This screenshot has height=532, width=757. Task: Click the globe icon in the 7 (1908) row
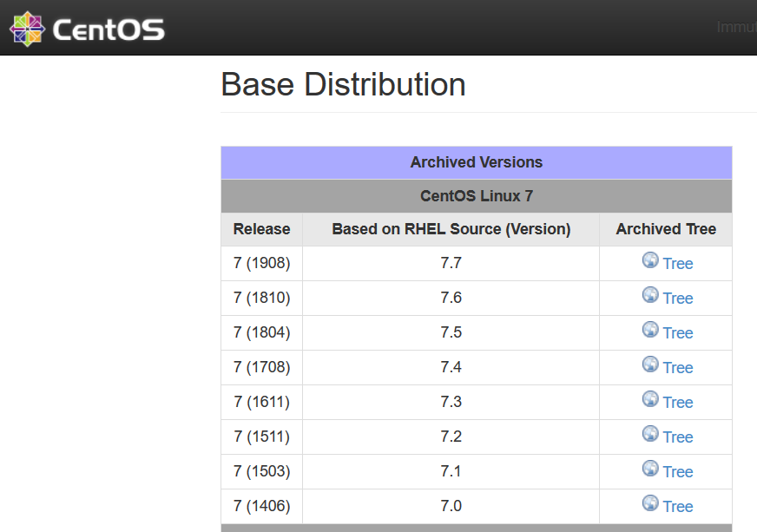[x=650, y=259]
